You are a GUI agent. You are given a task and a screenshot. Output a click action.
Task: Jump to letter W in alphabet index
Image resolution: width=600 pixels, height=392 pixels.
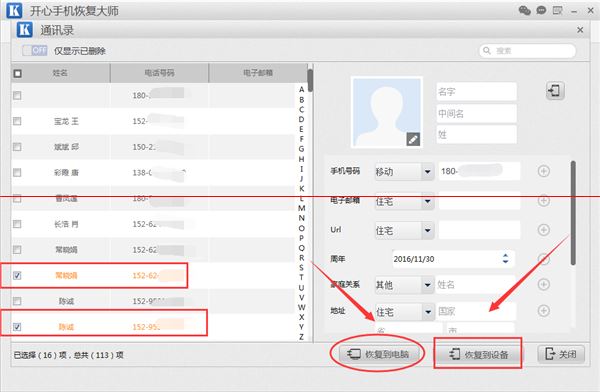point(302,307)
